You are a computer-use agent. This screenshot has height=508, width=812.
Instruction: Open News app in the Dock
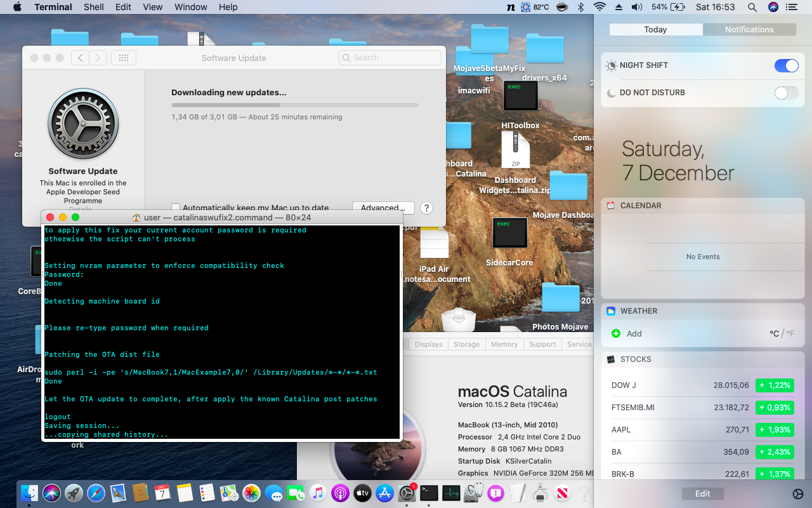562,493
